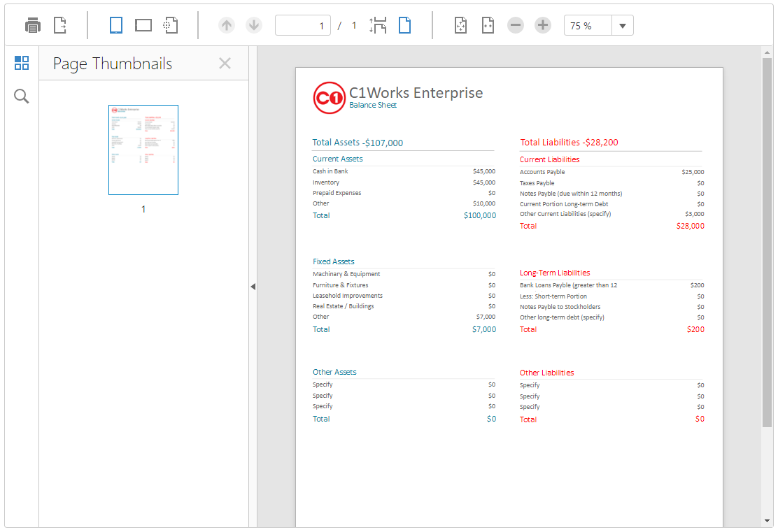This screenshot has height=532, width=778.
Task: Click the 75 % zoom field
Action: click(x=588, y=26)
